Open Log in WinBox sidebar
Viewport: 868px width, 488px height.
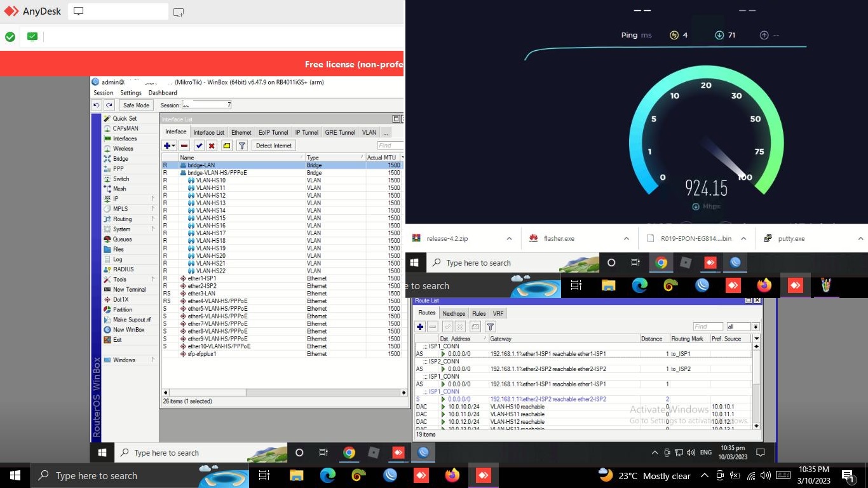click(118, 259)
